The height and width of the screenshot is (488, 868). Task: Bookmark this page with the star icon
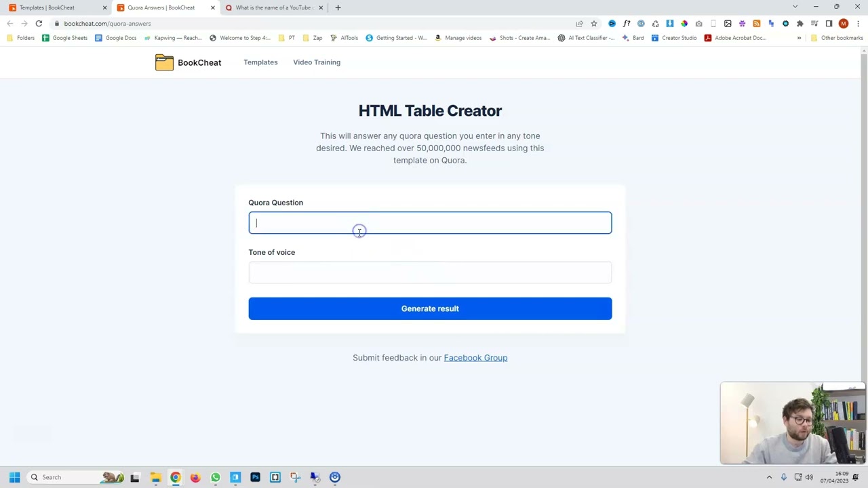coord(594,24)
